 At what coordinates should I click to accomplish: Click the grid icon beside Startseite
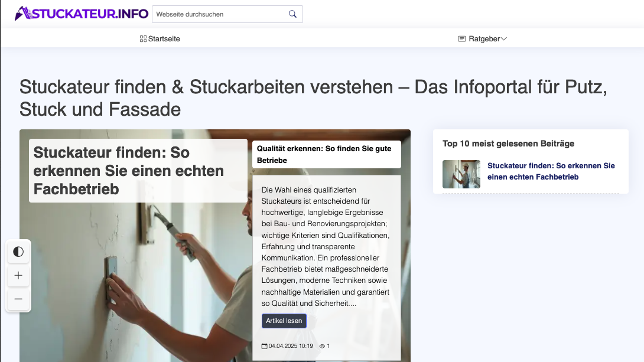(142, 38)
